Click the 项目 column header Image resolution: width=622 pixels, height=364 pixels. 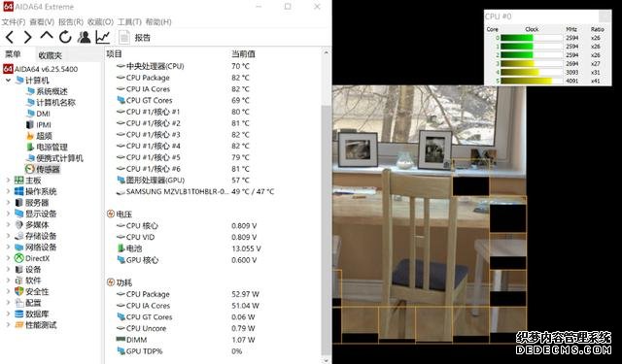pyautogui.click(x=115, y=53)
